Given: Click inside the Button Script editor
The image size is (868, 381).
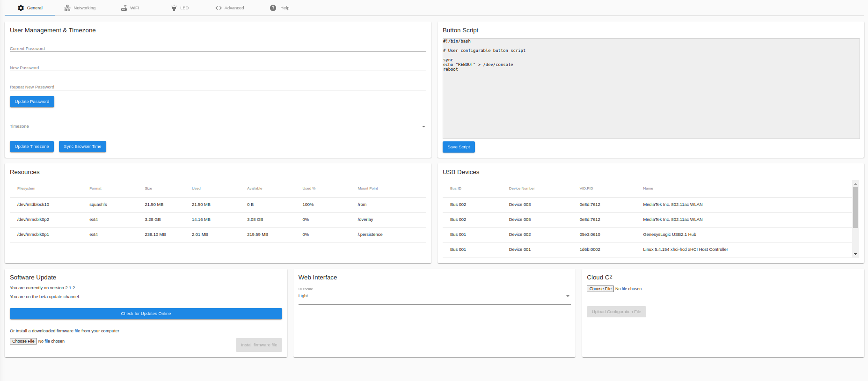Looking at the screenshot, I should [x=651, y=88].
